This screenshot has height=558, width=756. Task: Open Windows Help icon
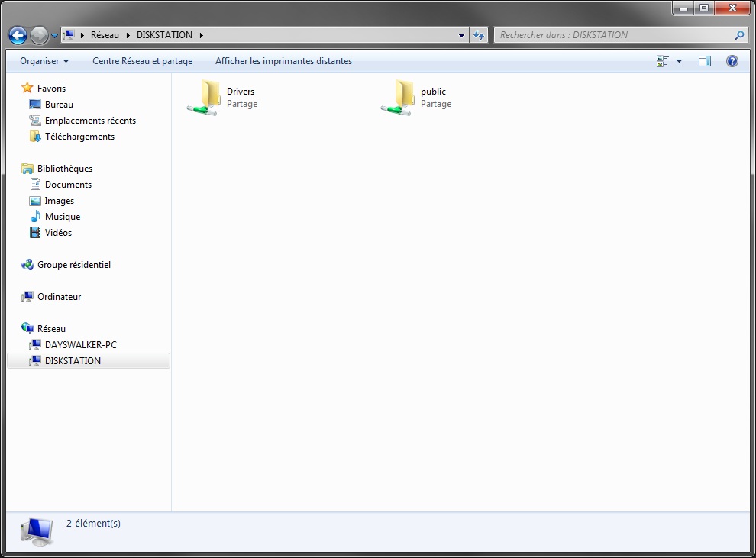tap(732, 61)
